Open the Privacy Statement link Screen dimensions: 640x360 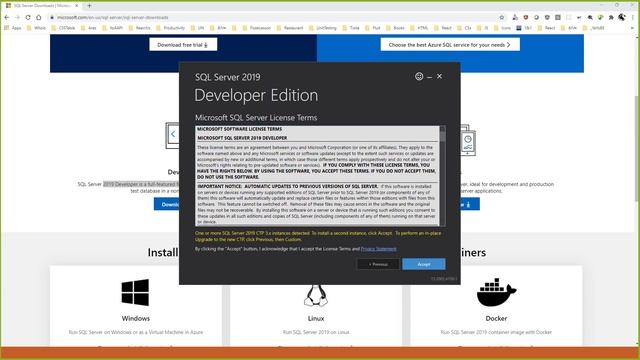click(378, 249)
